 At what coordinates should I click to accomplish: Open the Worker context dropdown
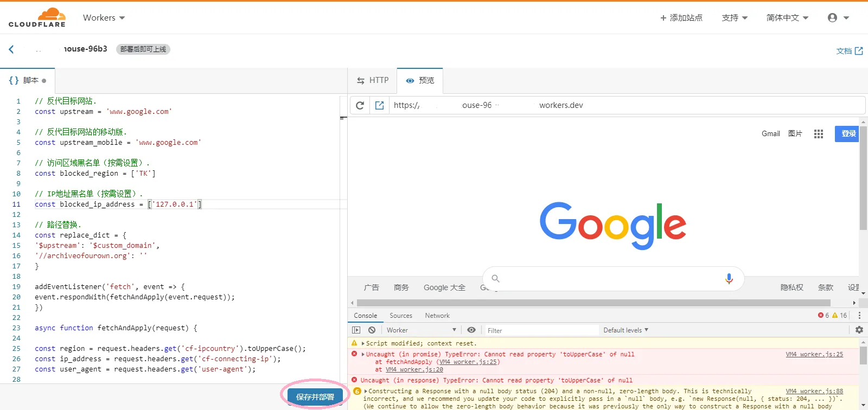pyautogui.click(x=421, y=330)
